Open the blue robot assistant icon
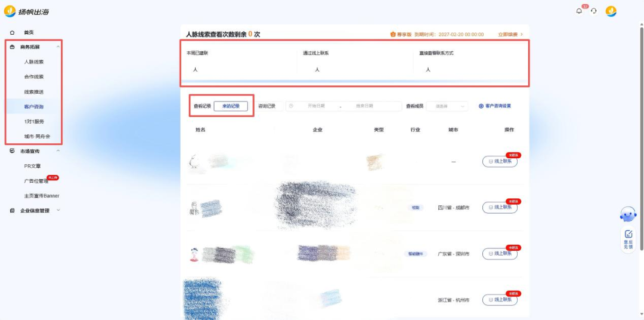The height and width of the screenshot is (320, 644). click(x=628, y=214)
